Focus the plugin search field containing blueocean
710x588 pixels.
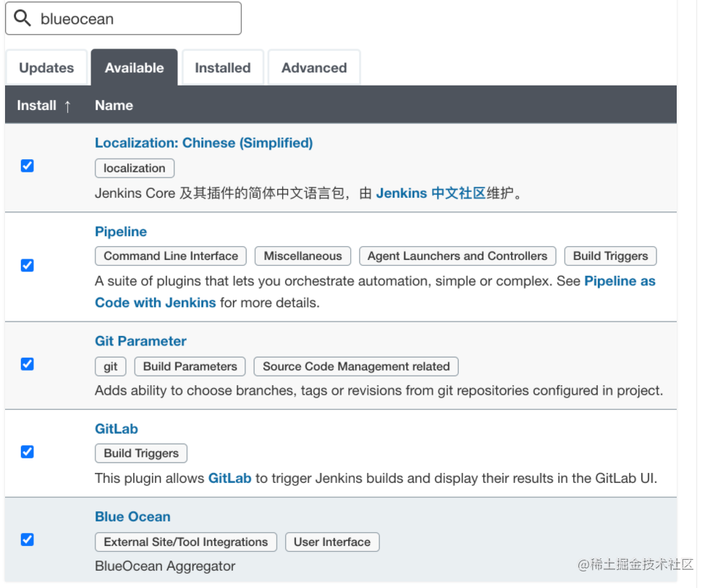pyautogui.click(x=123, y=19)
